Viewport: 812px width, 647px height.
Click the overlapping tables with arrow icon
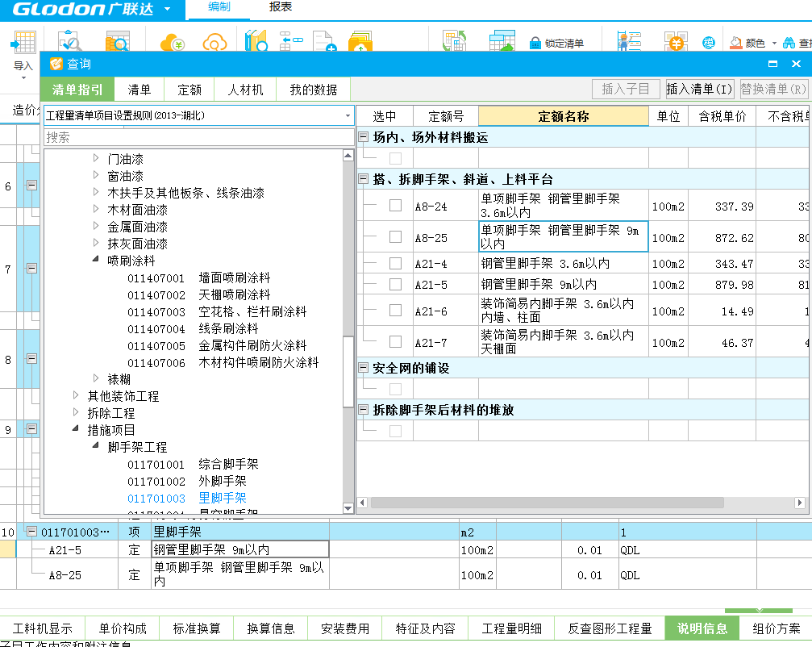[x=502, y=40]
